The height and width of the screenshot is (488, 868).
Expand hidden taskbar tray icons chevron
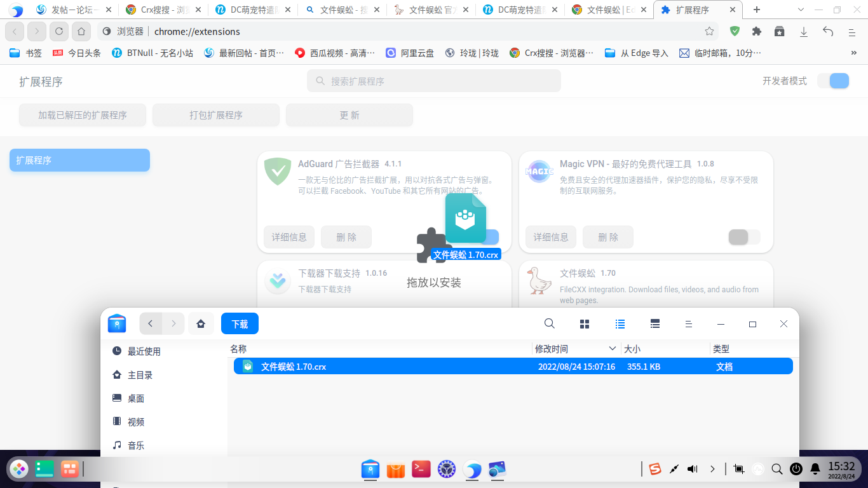click(x=713, y=469)
